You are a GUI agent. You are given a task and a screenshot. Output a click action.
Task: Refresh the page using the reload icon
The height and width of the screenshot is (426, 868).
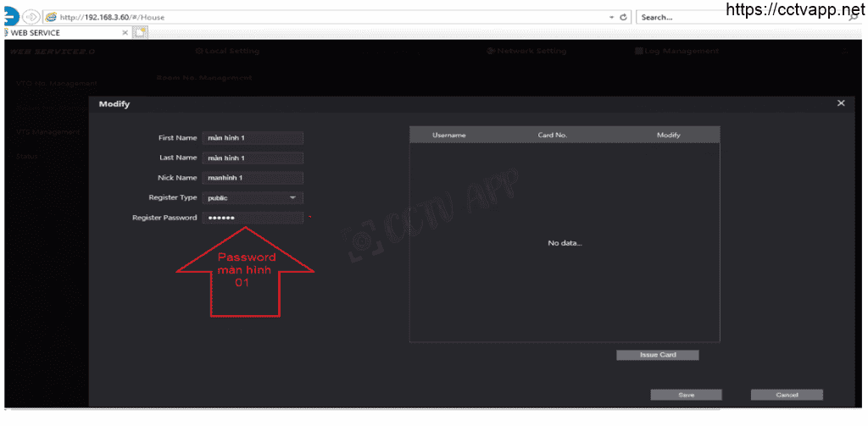pos(624,17)
